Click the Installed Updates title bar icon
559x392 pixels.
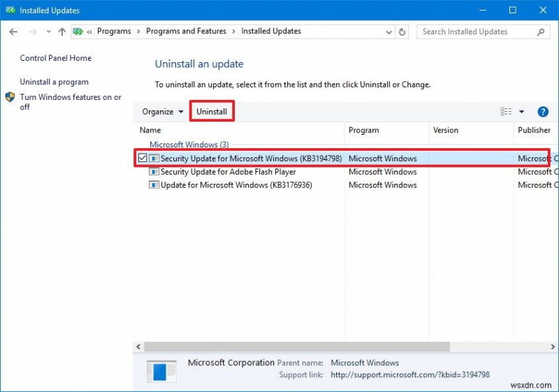pos(10,10)
